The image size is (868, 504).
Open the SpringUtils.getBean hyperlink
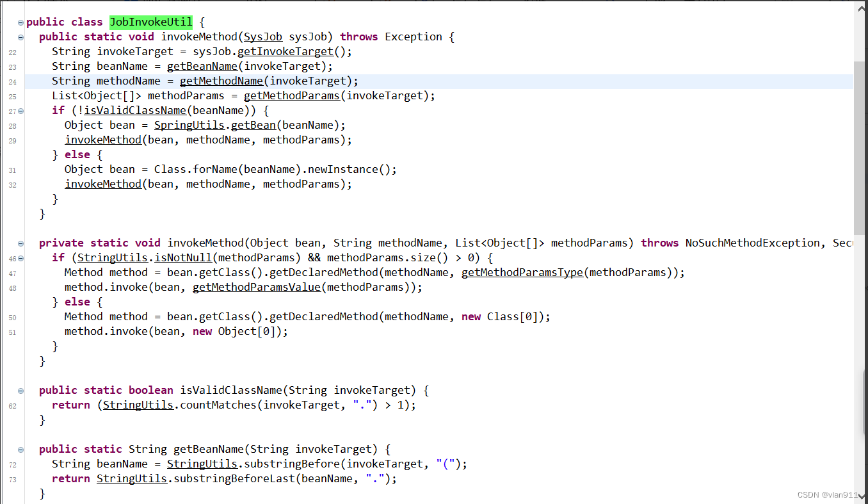[x=253, y=125]
